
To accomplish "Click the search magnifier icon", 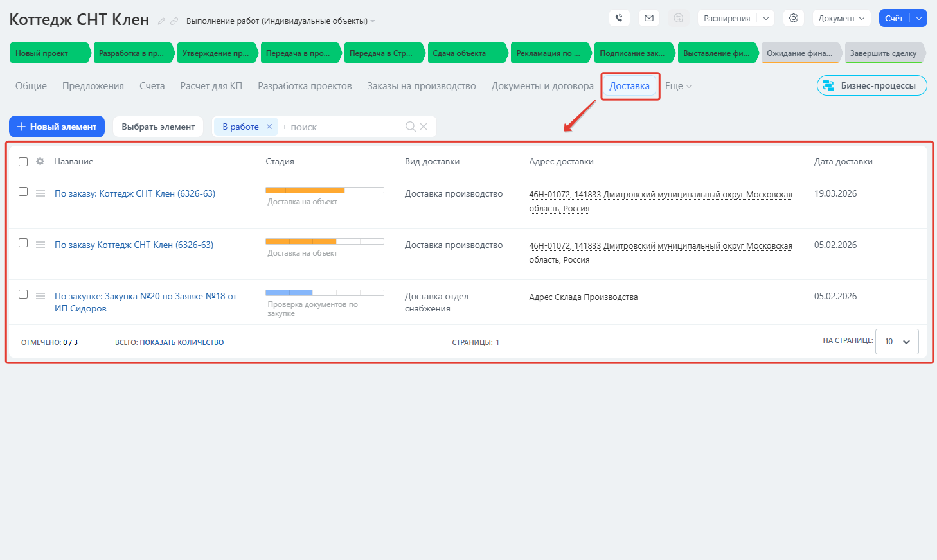I will click(410, 127).
